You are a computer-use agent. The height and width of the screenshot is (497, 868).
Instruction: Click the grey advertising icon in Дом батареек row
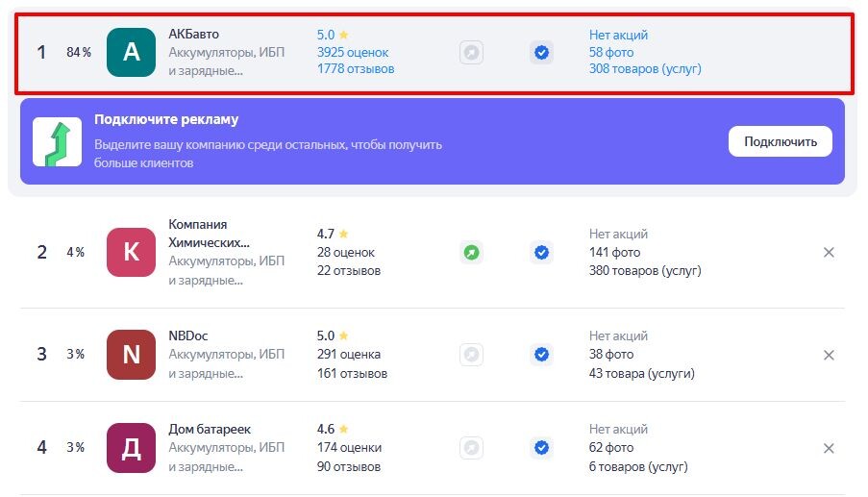tap(471, 448)
